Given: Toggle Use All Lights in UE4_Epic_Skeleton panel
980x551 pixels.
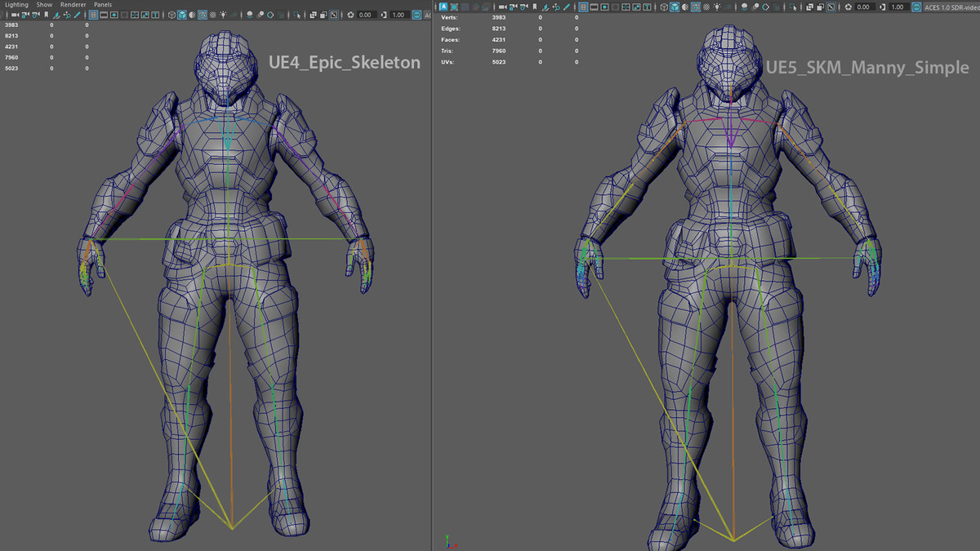Looking at the screenshot, I should [224, 15].
